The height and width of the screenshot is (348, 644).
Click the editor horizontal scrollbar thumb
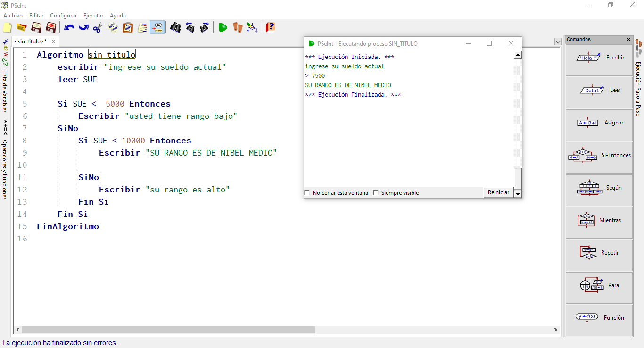click(x=168, y=330)
